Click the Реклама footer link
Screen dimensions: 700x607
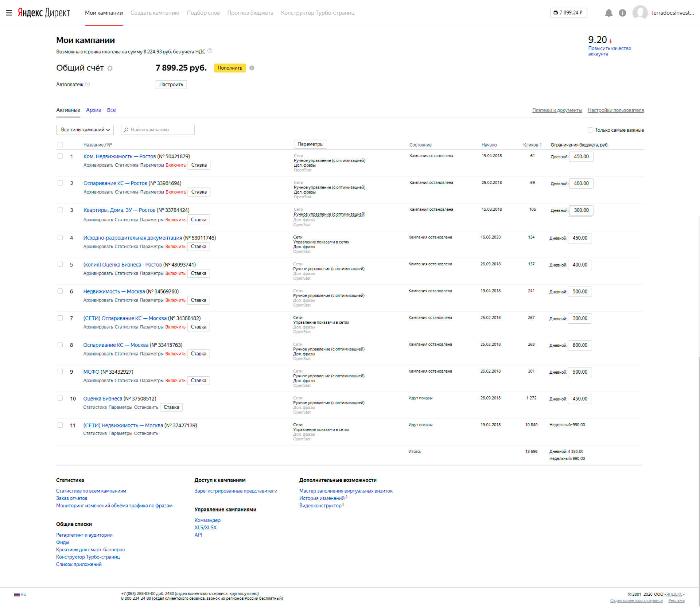pyautogui.click(x=676, y=601)
